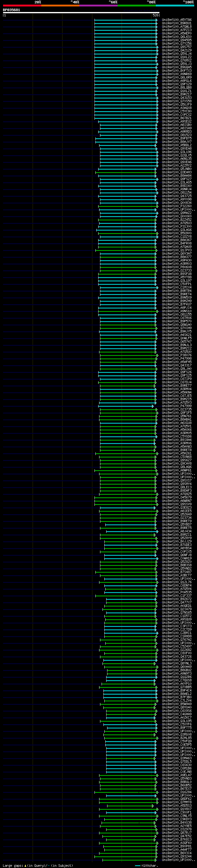Choose entry UniRef100_A3AQX8
197x868 pixels.
(176, 108)
